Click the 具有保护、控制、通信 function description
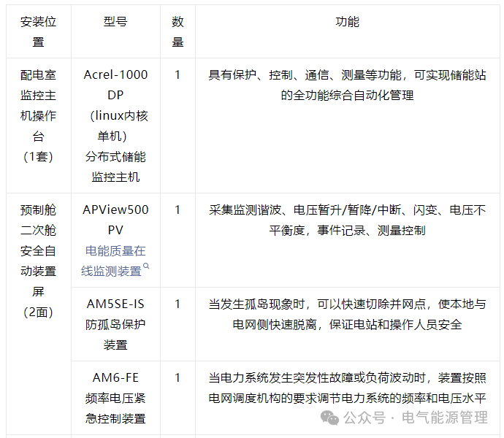 click(x=347, y=85)
